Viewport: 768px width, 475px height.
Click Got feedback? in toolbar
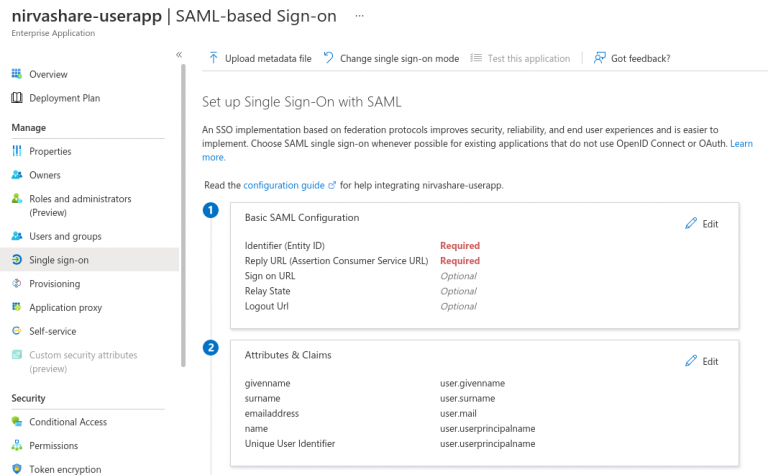click(632, 58)
